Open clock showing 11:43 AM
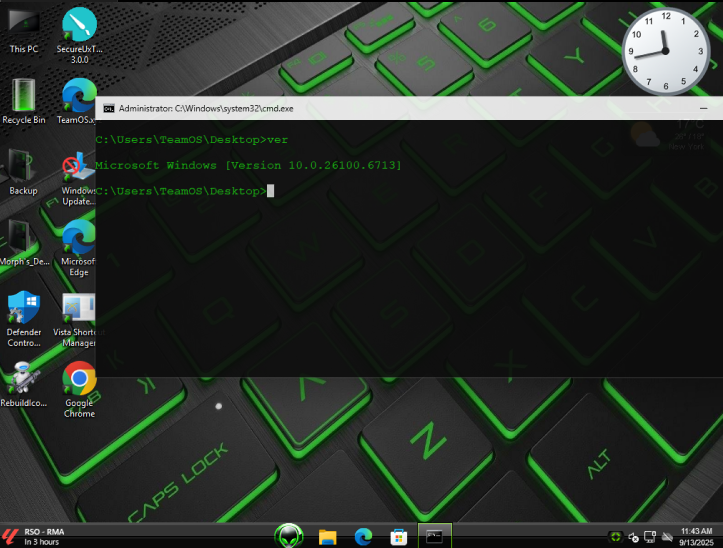The image size is (723, 548). (x=696, y=536)
